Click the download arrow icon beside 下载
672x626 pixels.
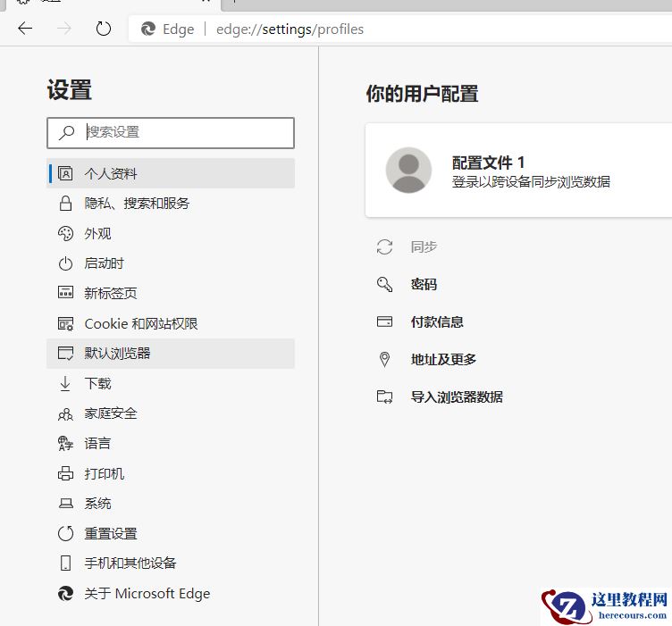65,384
